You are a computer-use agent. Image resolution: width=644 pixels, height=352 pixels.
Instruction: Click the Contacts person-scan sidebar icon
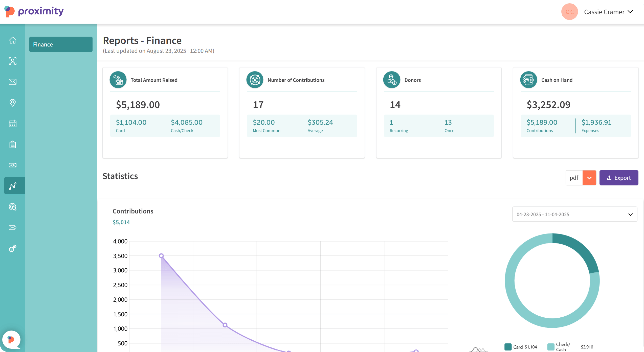click(x=13, y=61)
